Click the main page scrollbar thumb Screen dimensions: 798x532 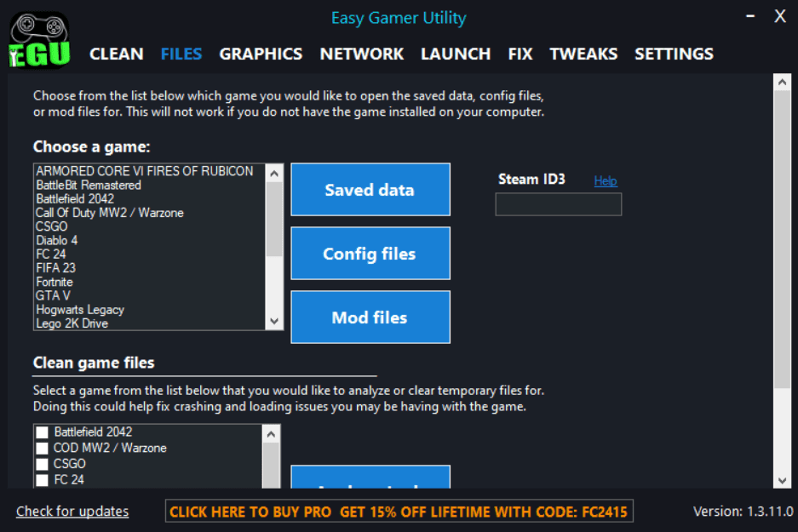[x=782, y=239]
